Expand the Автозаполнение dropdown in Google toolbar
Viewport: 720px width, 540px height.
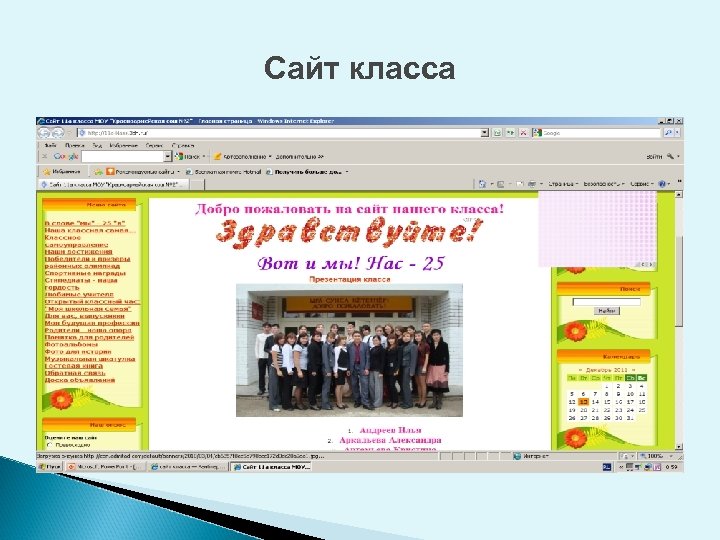[270, 157]
